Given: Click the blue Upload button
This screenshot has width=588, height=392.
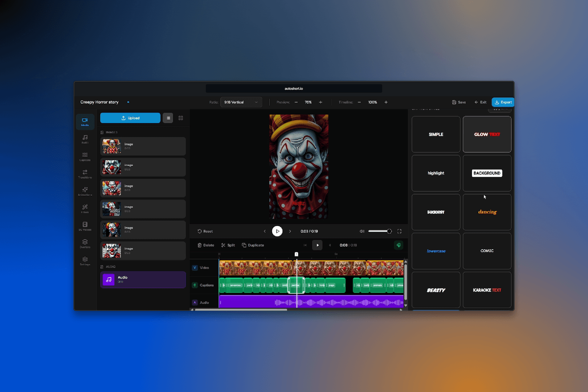Looking at the screenshot, I should 130,118.
